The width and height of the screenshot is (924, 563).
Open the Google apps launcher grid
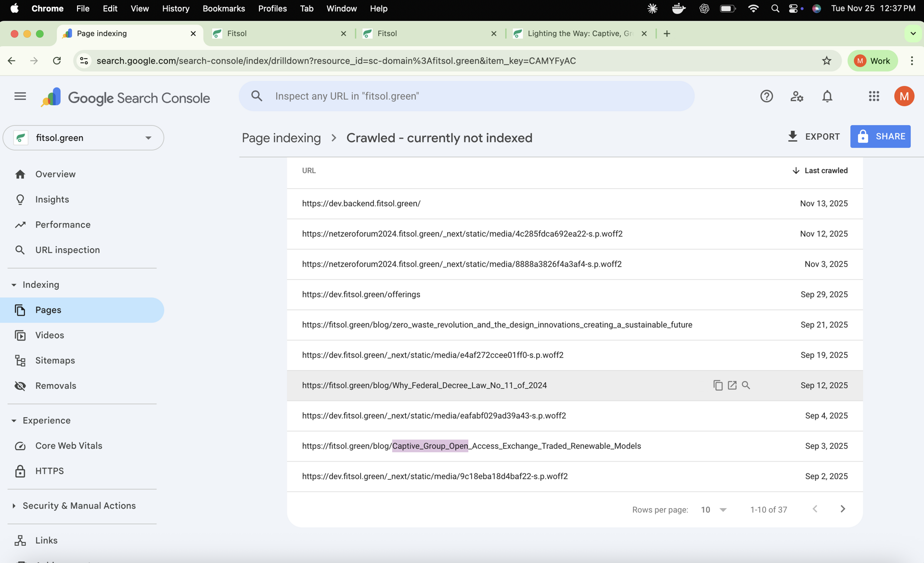[874, 96]
